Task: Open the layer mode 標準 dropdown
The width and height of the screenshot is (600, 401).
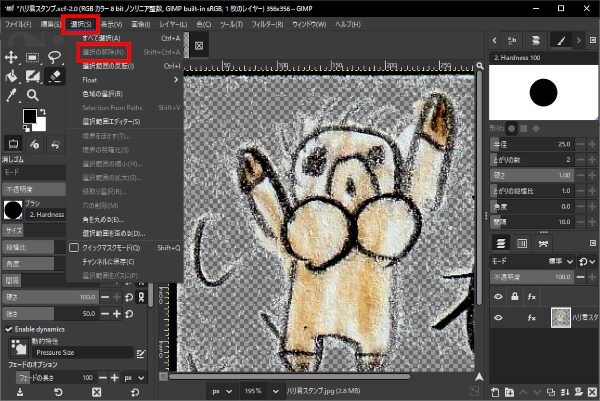Action: pyautogui.click(x=561, y=261)
